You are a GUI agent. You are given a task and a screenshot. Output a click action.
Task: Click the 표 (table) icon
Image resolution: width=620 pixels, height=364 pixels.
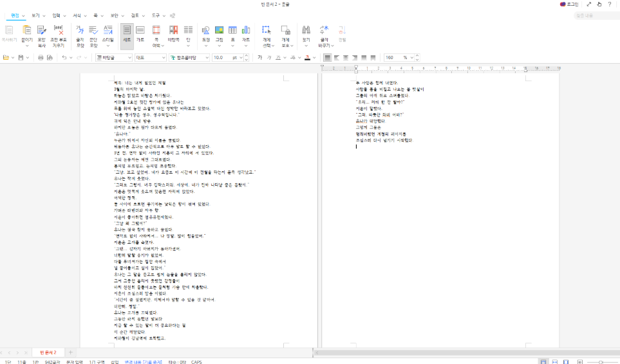(232, 36)
